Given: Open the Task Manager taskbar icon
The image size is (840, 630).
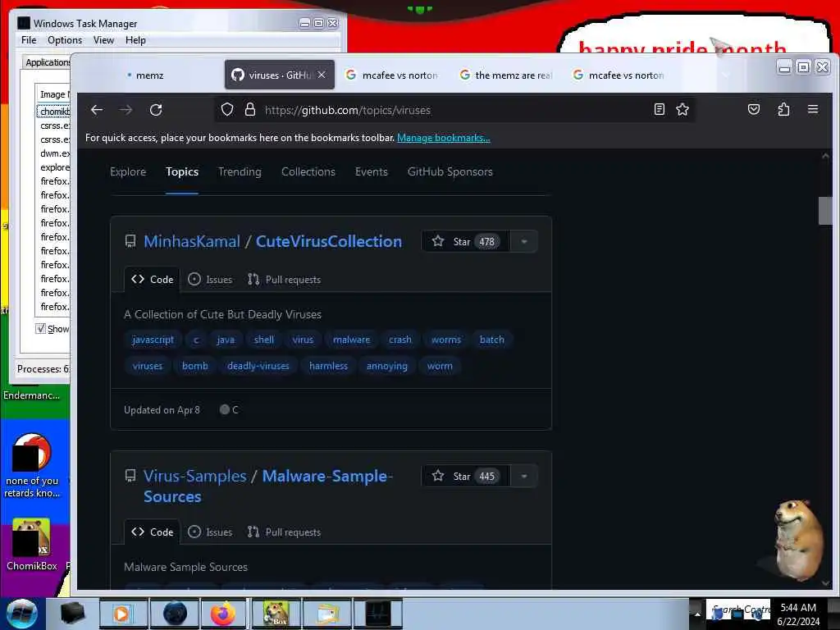Looking at the screenshot, I should (379, 614).
